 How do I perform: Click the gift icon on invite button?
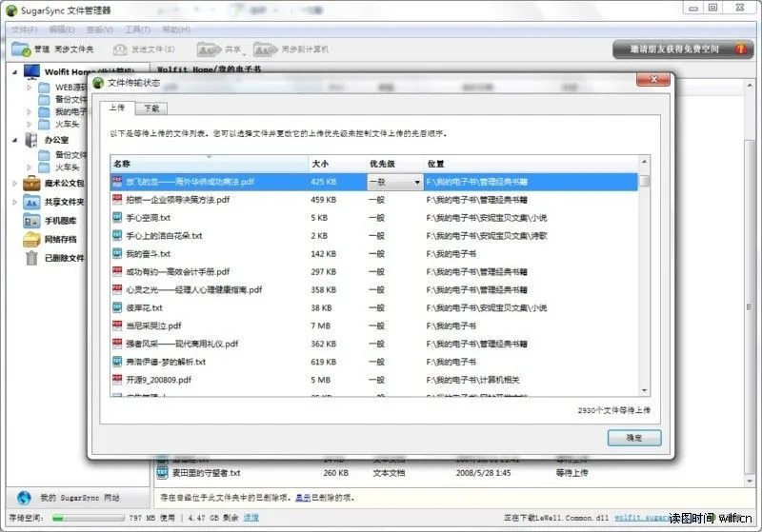point(741,49)
